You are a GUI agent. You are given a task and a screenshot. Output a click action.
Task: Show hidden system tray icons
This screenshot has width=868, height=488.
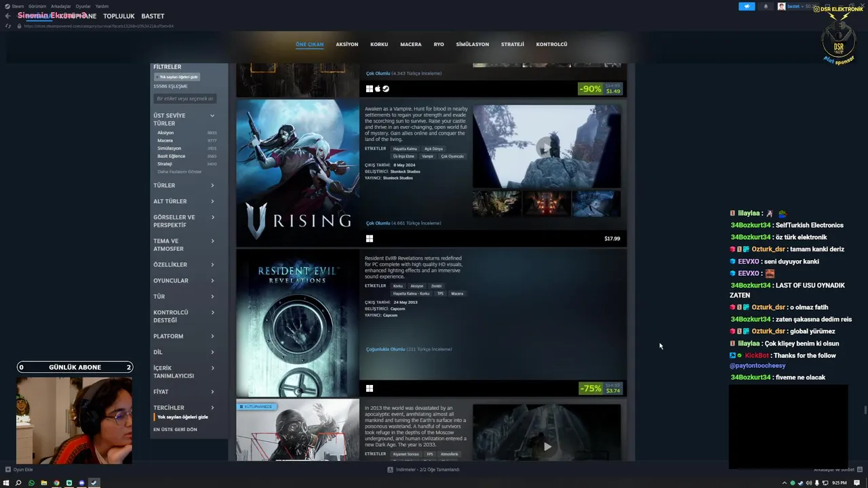click(x=785, y=483)
